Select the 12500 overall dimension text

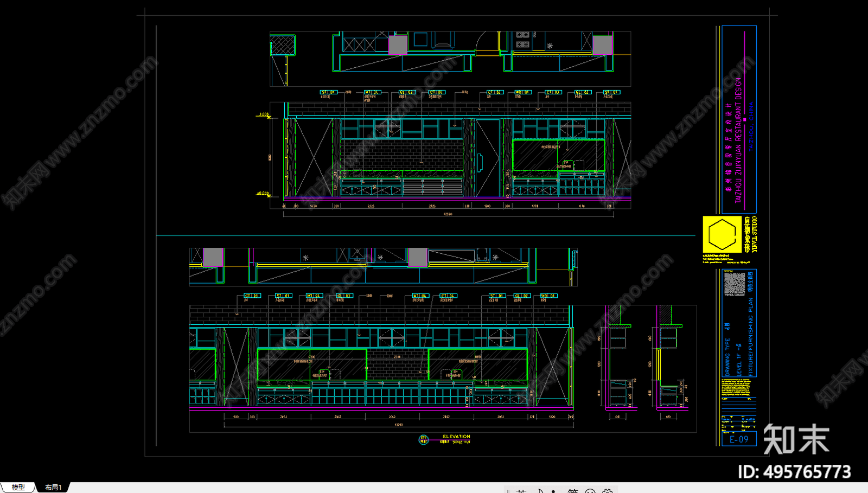tap(448, 214)
